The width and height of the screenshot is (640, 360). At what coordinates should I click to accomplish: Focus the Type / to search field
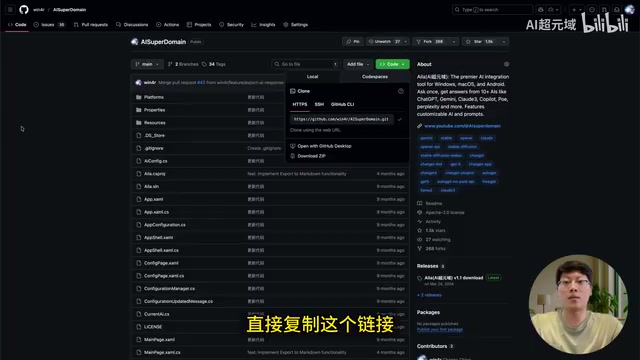tap(492, 9)
